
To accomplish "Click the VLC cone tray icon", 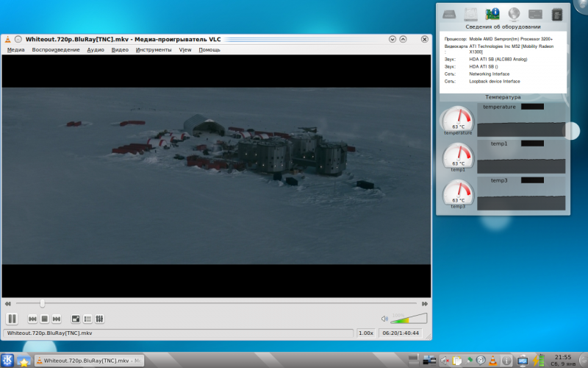I will [x=493, y=361].
